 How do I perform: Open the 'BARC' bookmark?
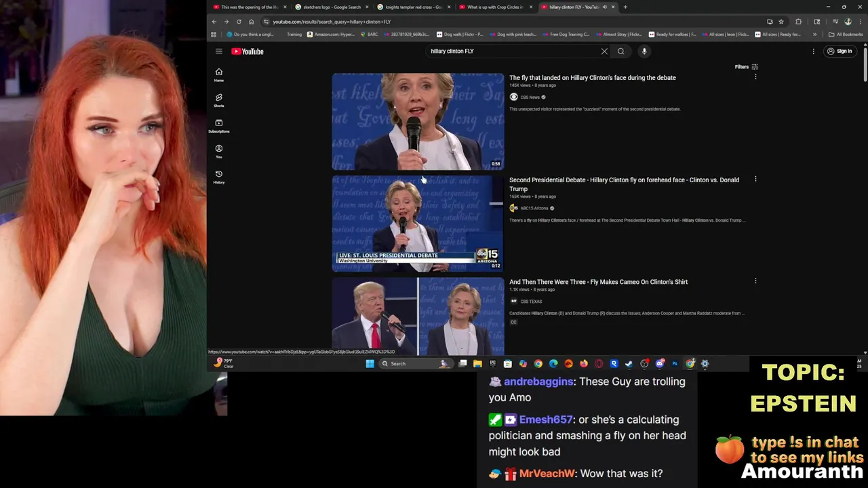pyautogui.click(x=369, y=35)
